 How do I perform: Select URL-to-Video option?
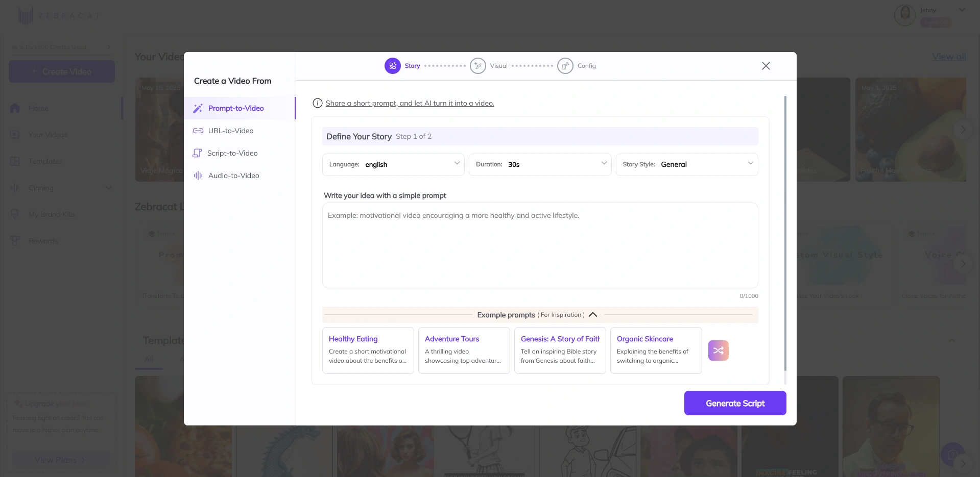[x=240, y=131]
